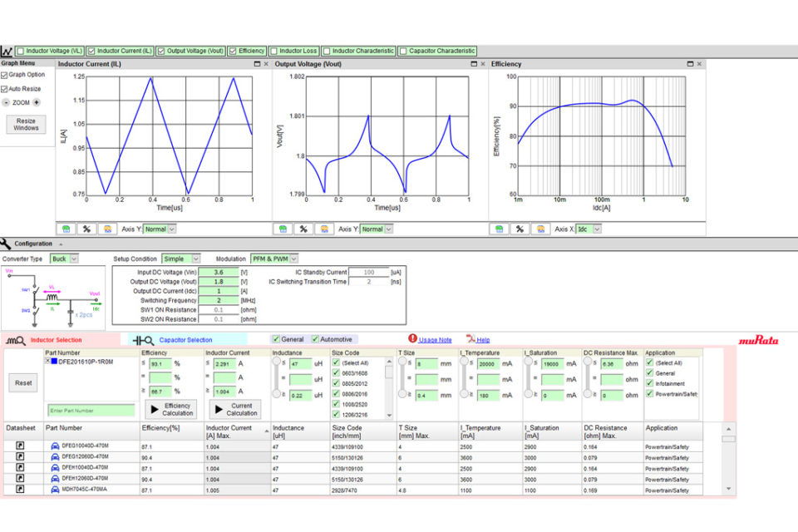Click the save icon under Output Voltage graph
This screenshot has width=798, height=532.
point(283,229)
